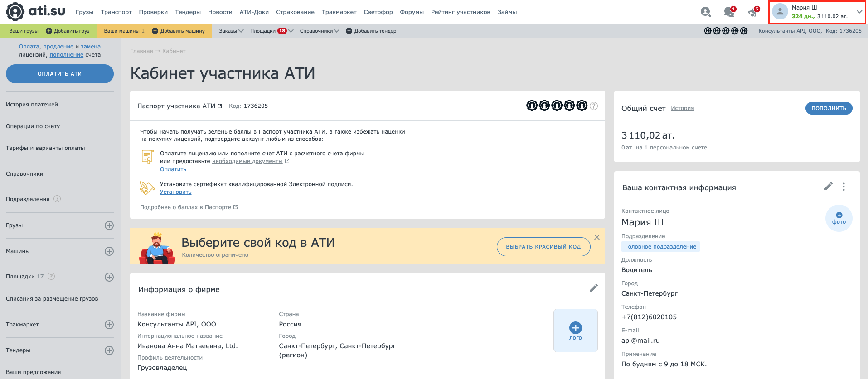Add contact photo via фото circle

point(839,218)
